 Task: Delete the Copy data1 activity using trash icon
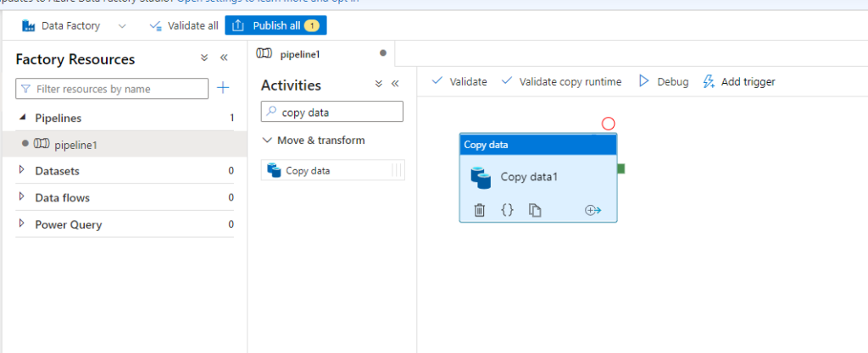click(x=479, y=211)
